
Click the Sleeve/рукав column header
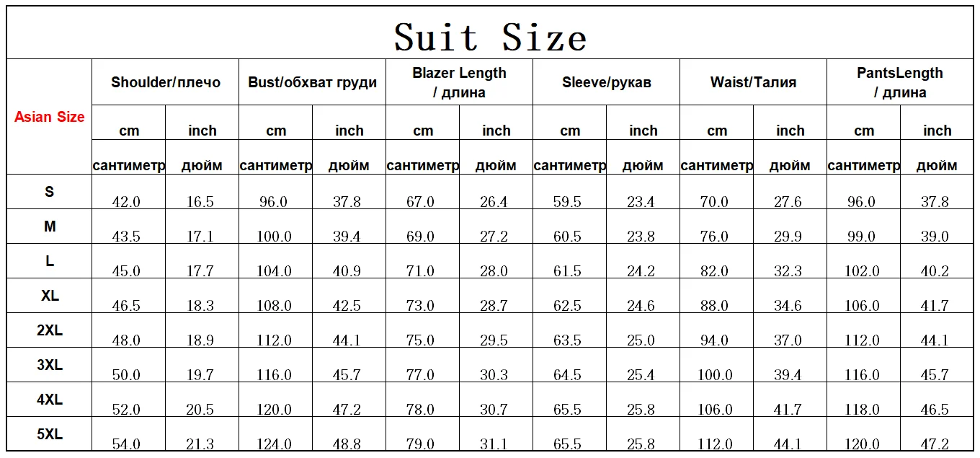pos(606,82)
